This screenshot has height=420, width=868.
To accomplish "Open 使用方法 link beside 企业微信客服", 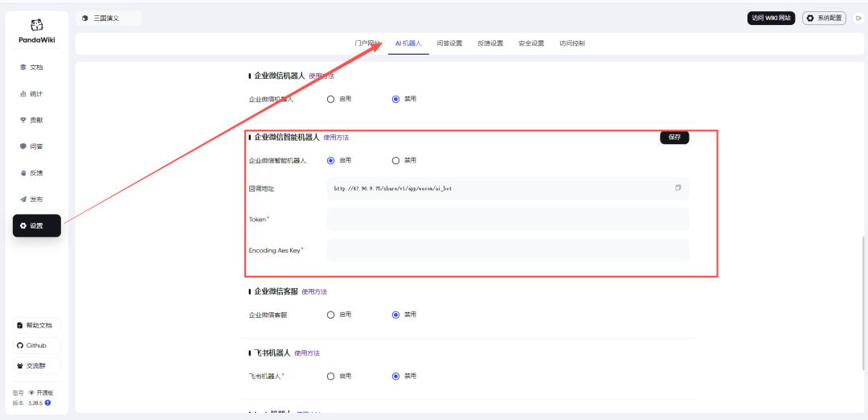I will [x=314, y=291].
